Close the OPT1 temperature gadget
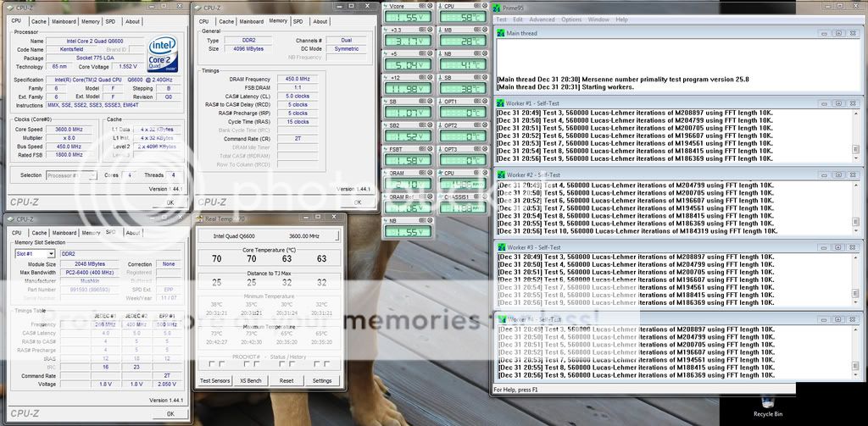The width and height of the screenshot is (868, 426). tap(485, 102)
